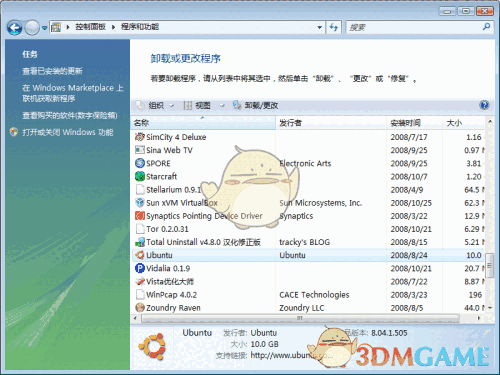Open the recent pages dropdown arrow

pos(44,28)
